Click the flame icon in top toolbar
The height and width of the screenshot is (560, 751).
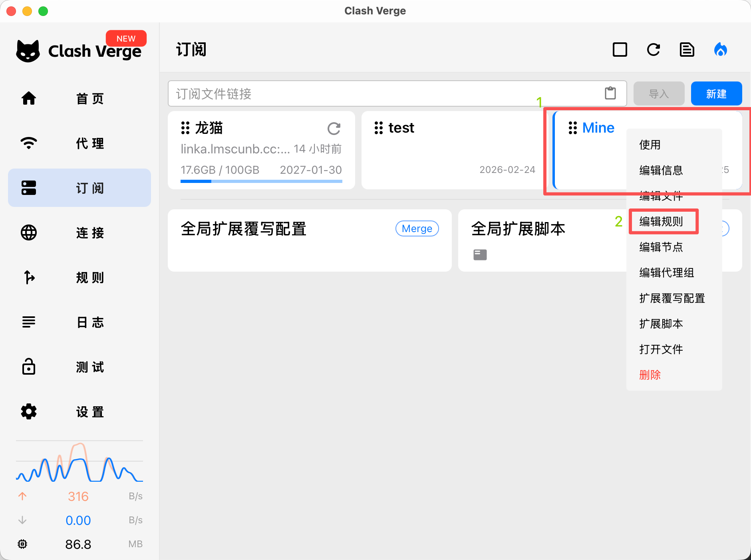[x=720, y=50]
